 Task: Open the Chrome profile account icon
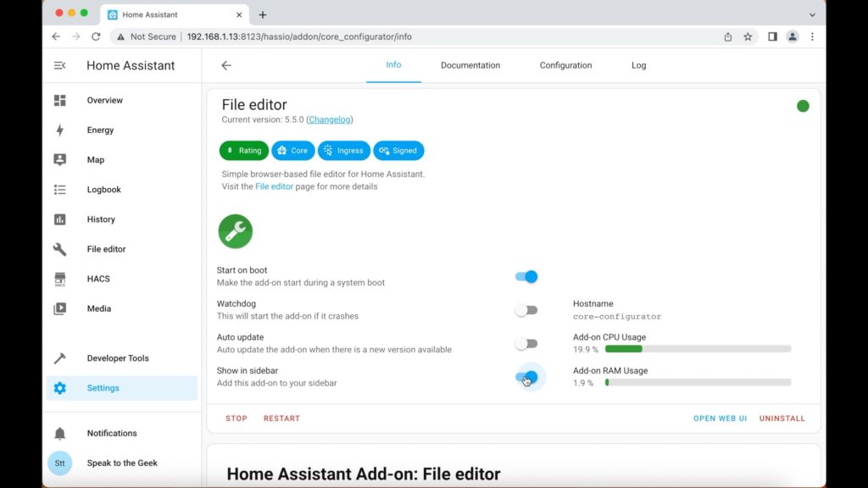pos(793,36)
